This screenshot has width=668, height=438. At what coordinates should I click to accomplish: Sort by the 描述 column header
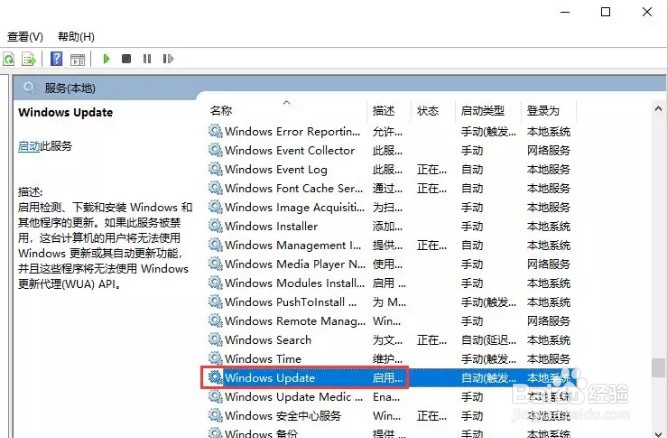pos(383,111)
